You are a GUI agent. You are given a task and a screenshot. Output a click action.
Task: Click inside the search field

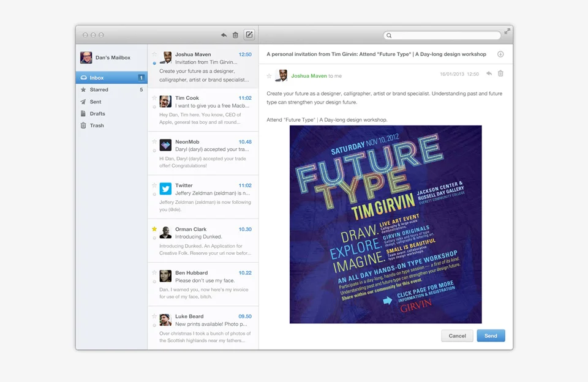[x=442, y=36]
